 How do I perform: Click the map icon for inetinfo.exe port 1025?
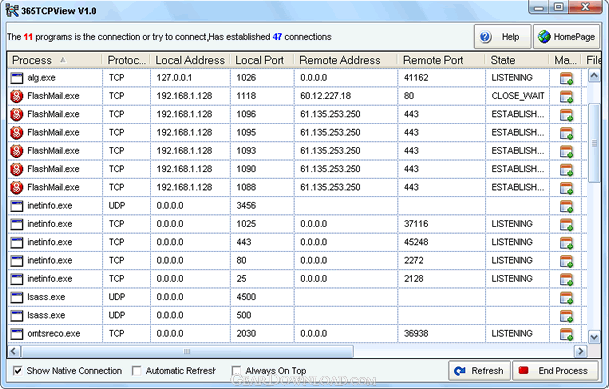[x=566, y=224]
